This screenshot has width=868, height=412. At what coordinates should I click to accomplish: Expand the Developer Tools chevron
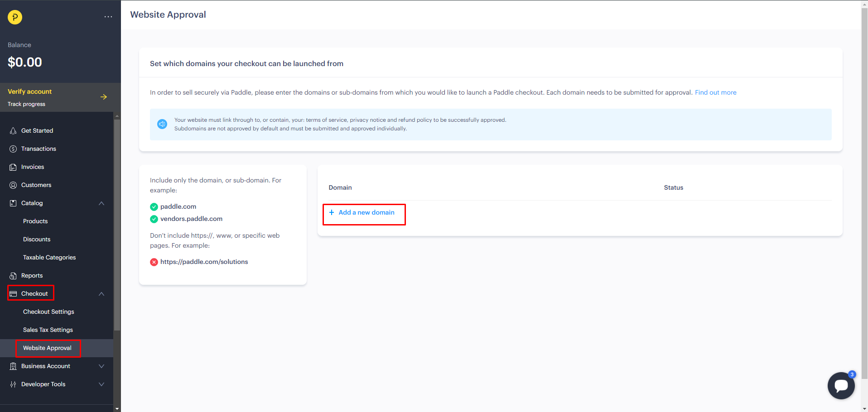coord(101,384)
